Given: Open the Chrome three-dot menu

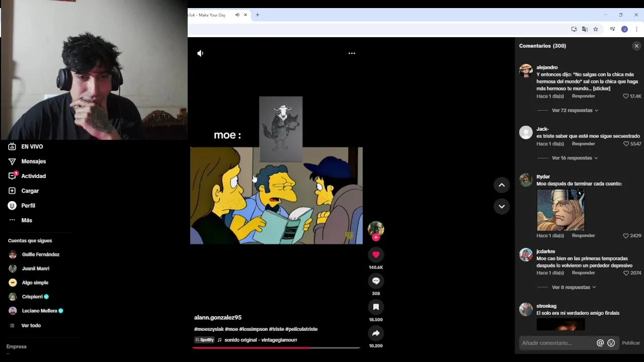Looking at the screenshot, I should pyautogui.click(x=636, y=29).
